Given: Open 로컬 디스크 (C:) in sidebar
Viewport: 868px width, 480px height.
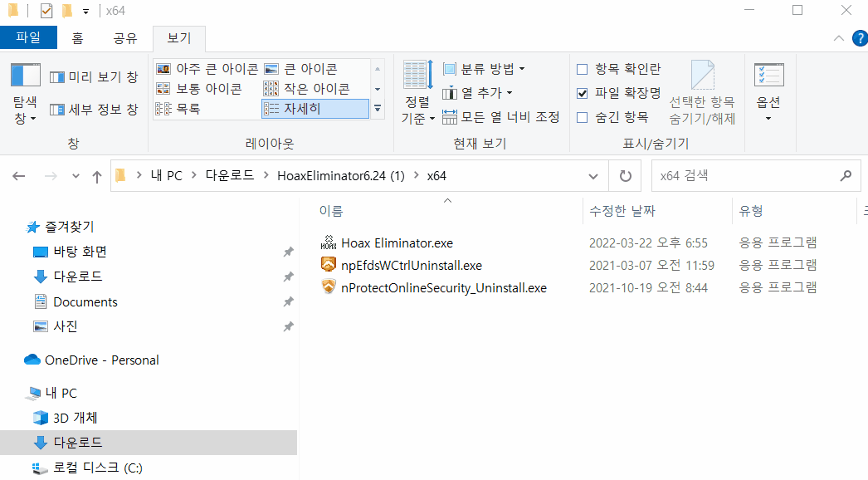Looking at the screenshot, I should [x=97, y=468].
